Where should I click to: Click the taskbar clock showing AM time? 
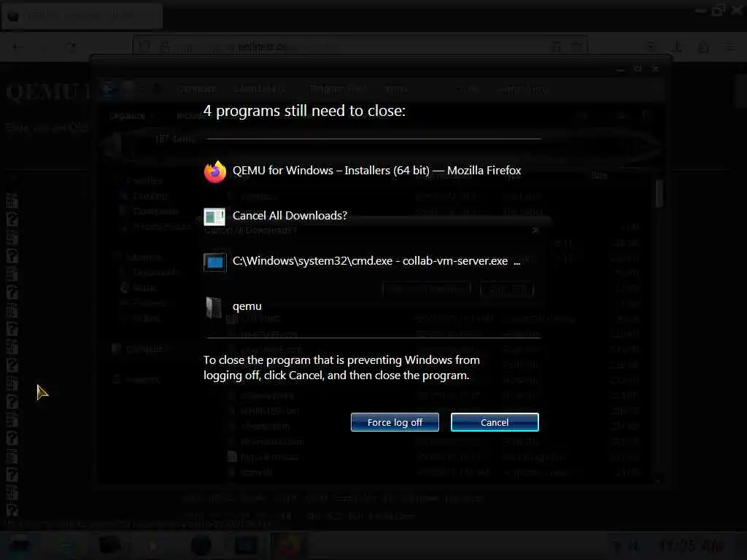click(691, 545)
